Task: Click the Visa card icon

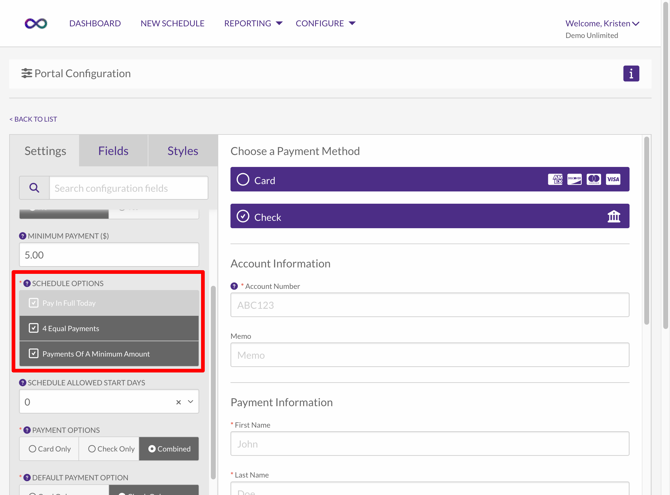Action: coord(613,179)
